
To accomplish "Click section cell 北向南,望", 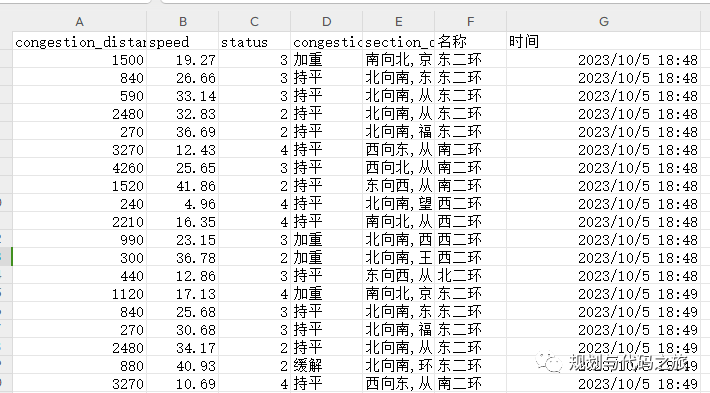I will 398,204.
